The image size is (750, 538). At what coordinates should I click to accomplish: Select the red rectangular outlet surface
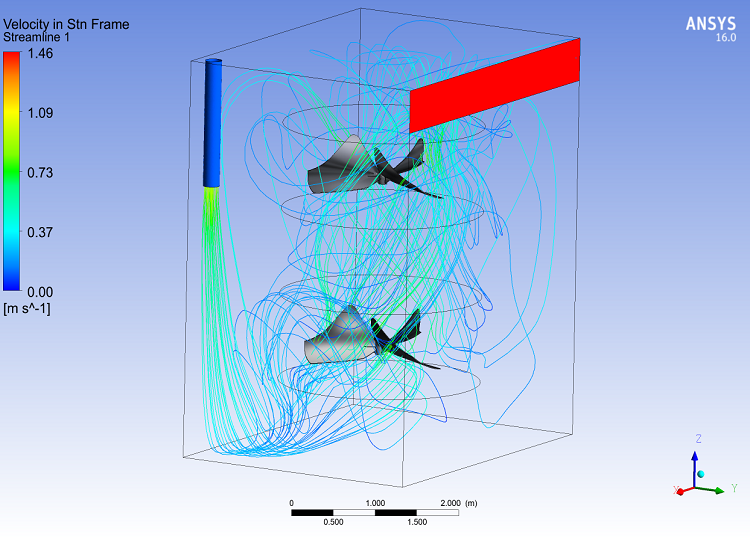tap(494, 85)
